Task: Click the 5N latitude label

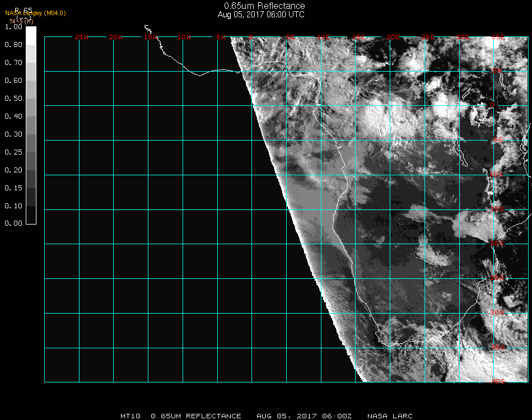Action: click(x=497, y=71)
